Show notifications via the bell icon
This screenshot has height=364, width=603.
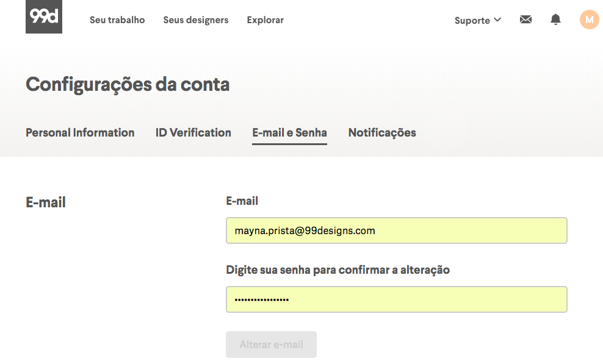(x=555, y=20)
